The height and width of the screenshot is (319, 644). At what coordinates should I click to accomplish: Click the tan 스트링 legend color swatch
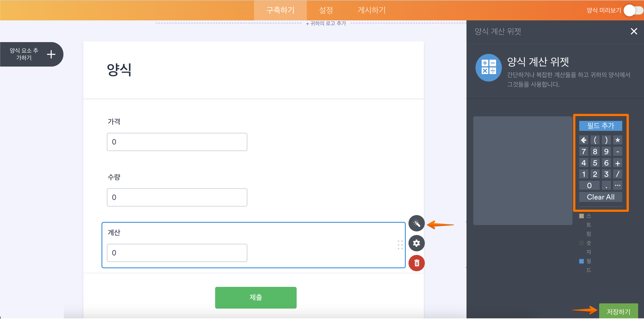click(581, 216)
